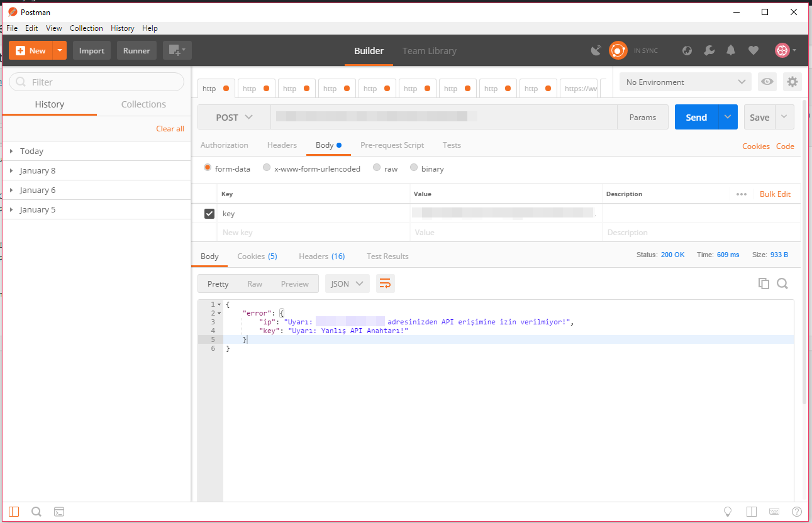Click the lightbulb icon bottom right
The height and width of the screenshot is (523, 812).
coord(728,512)
